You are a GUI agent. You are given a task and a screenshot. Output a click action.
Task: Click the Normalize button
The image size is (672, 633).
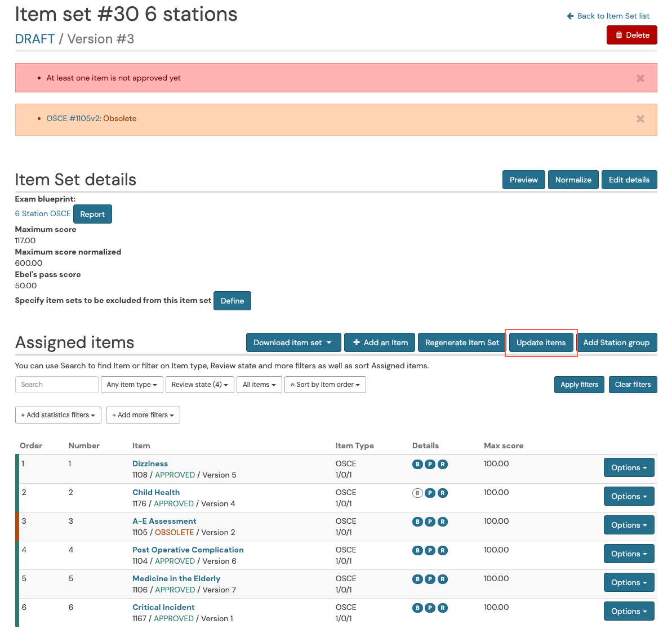[x=573, y=180]
